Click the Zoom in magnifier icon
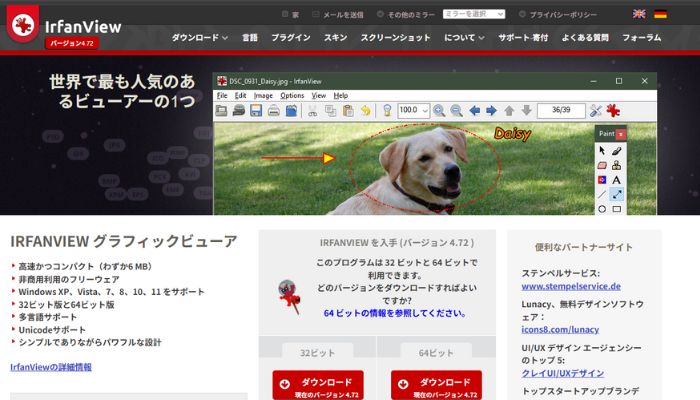 tap(439, 110)
